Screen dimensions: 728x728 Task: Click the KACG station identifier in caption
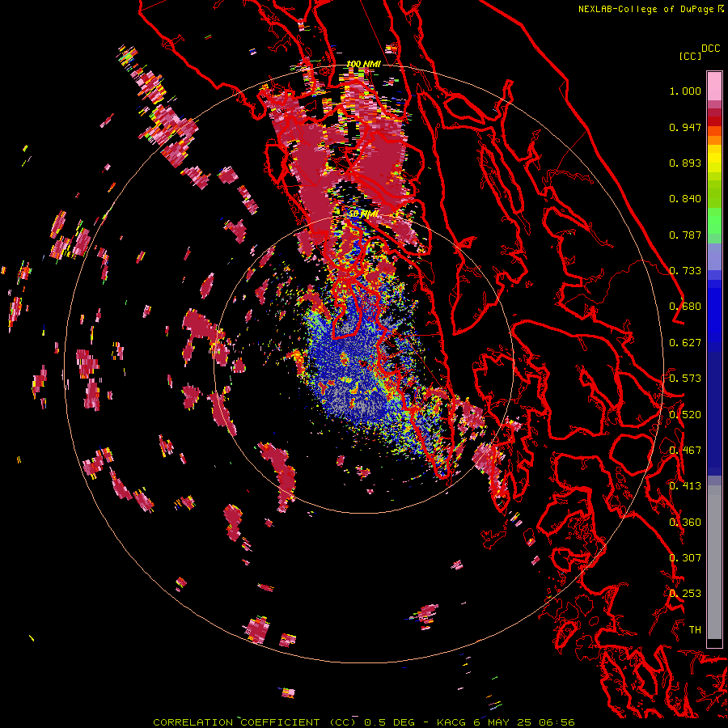[x=451, y=722]
